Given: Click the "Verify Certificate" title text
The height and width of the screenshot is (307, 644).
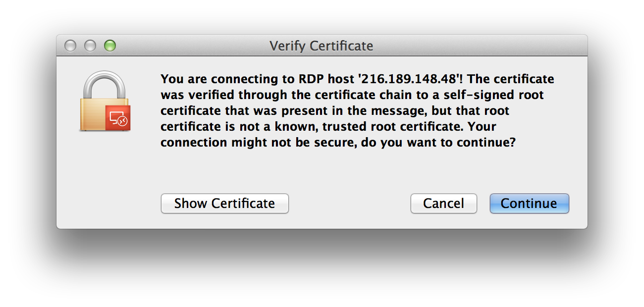Looking at the screenshot, I should [321, 46].
